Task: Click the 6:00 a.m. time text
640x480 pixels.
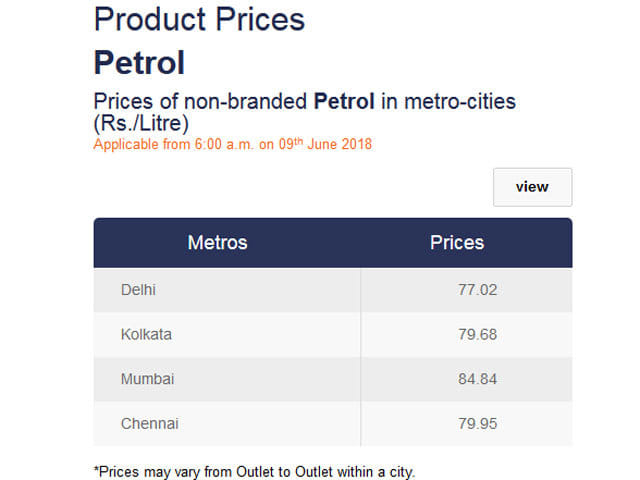Action: [x=224, y=144]
